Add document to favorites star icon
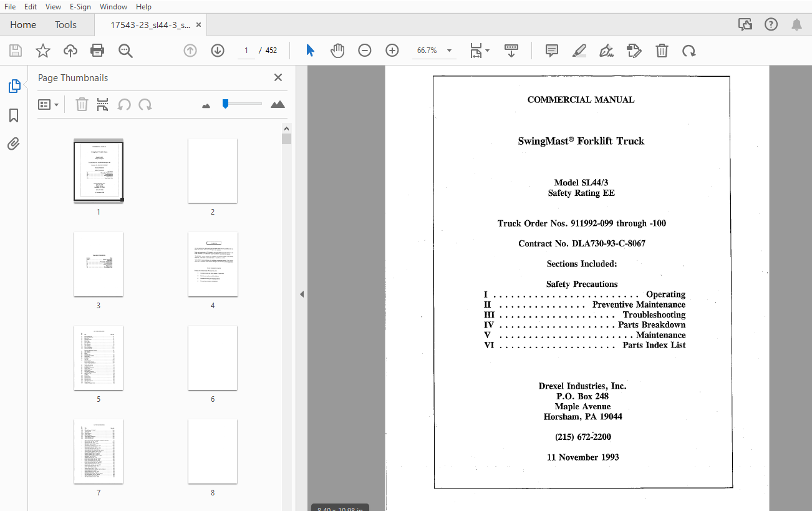The image size is (812, 511). click(43, 51)
